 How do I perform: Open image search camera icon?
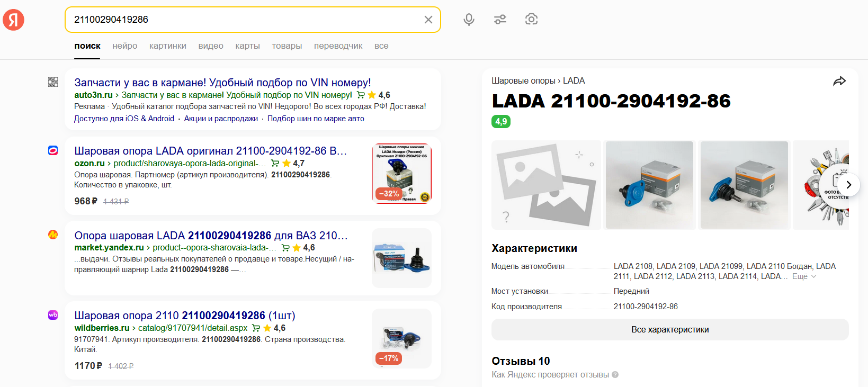point(531,20)
